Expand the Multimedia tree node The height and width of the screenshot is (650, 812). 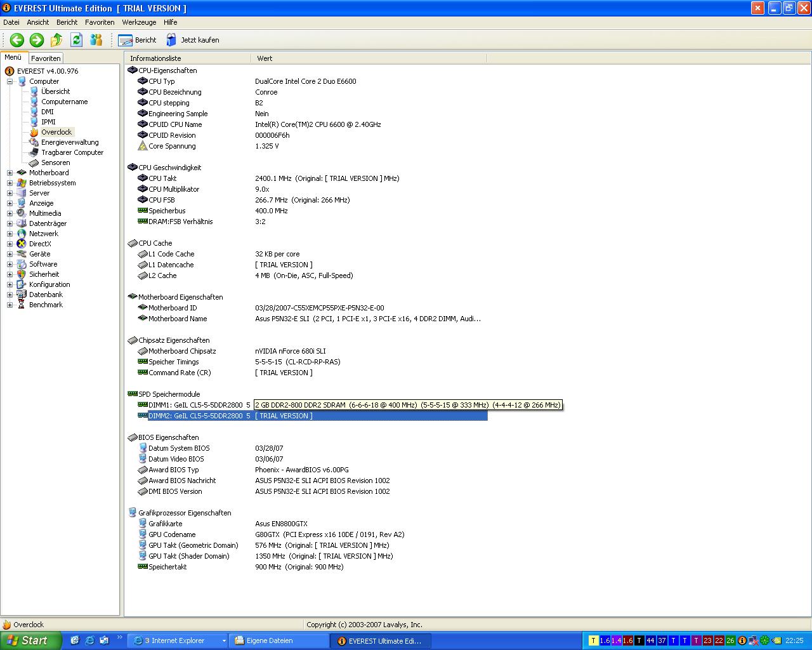point(10,213)
